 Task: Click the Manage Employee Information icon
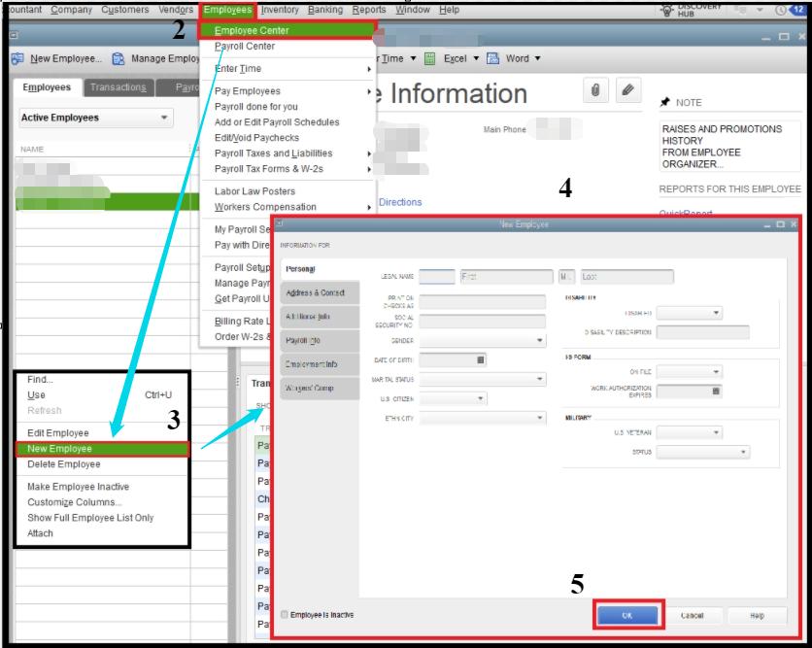tap(118, 58)
